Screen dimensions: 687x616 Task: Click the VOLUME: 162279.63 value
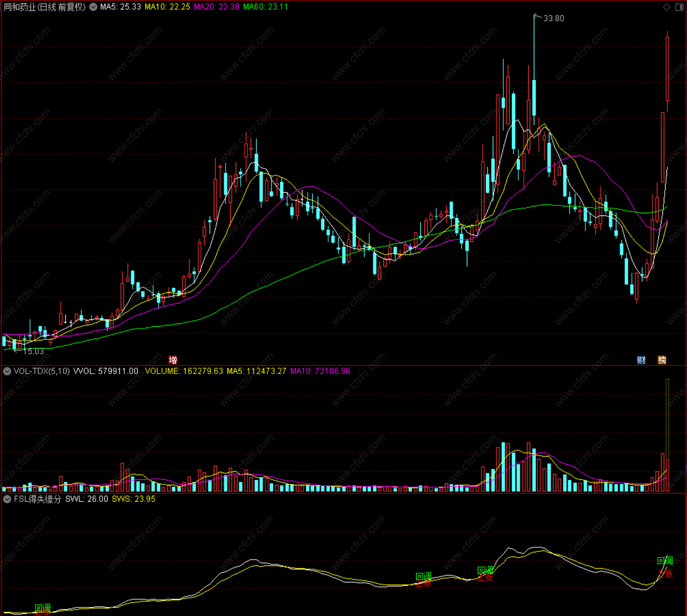[184, 371]
